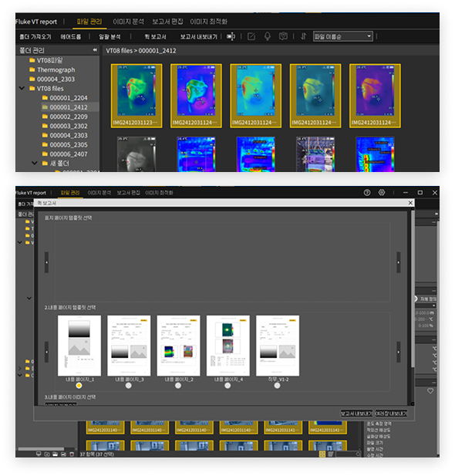Click the 내용 페이지_1 template preview
The image size is (455, 476).
(79, 346)
